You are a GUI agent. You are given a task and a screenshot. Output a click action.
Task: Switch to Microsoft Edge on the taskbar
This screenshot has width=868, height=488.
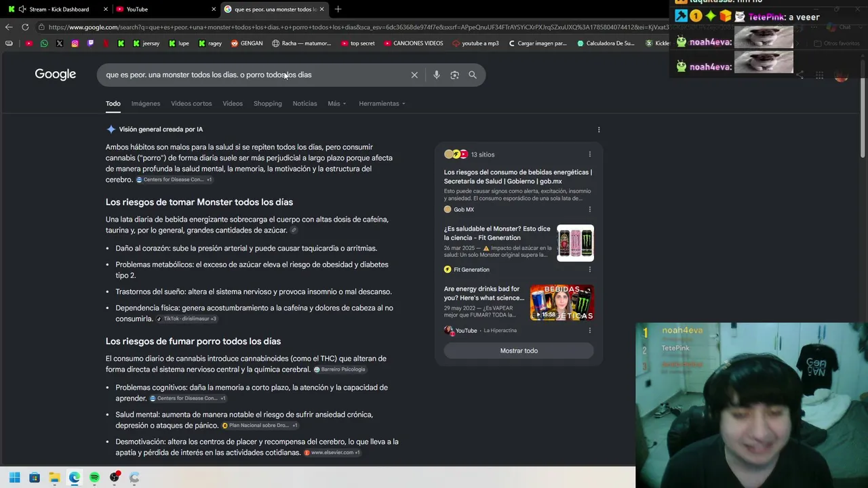click(75, 478)
